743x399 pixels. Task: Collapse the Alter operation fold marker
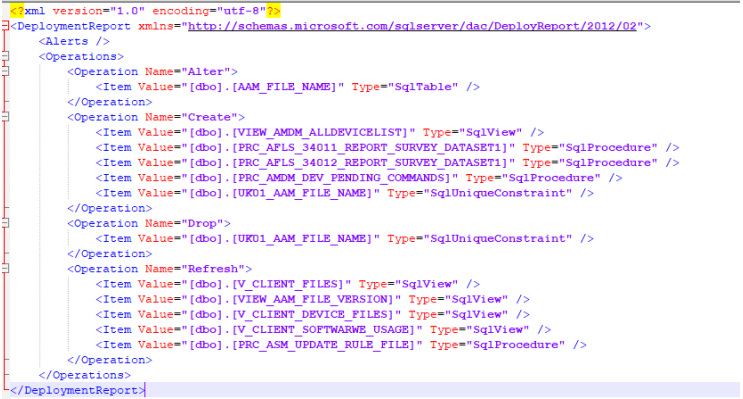[x=5, y=71]
